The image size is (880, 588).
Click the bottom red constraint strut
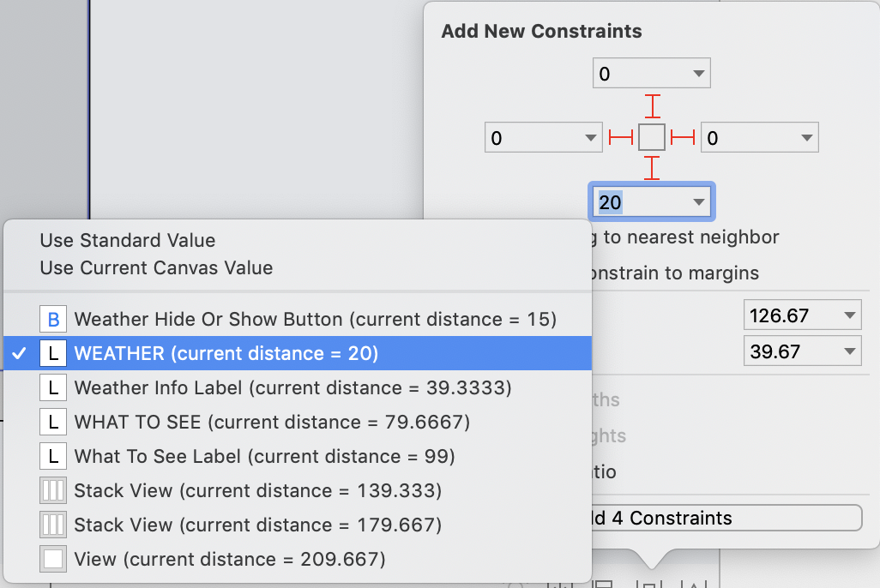point(653,167)
